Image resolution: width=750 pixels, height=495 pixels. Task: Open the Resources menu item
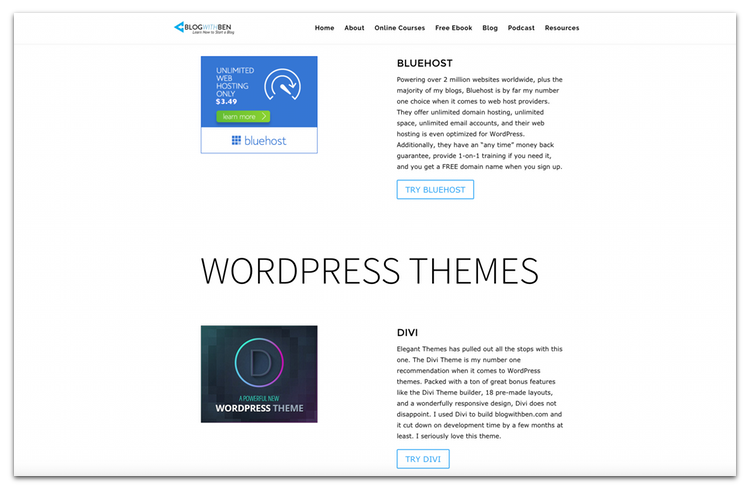[x=562, y=28]
